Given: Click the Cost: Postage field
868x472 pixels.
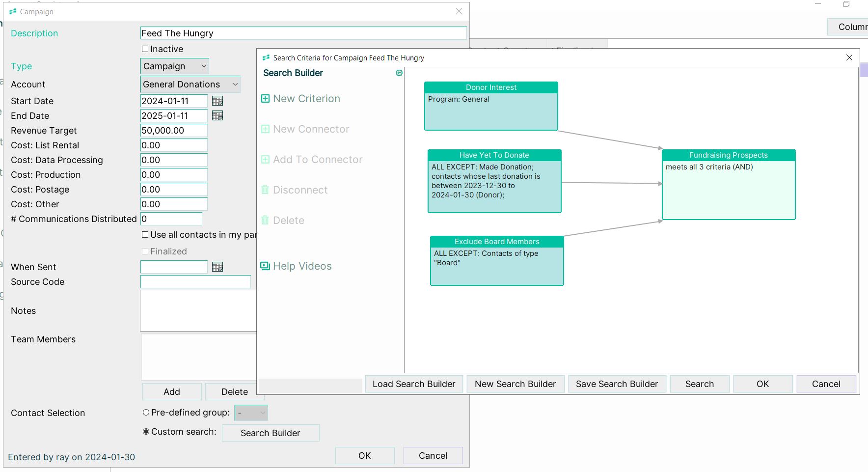Looking at the screenshot, I should pos(174,190).
